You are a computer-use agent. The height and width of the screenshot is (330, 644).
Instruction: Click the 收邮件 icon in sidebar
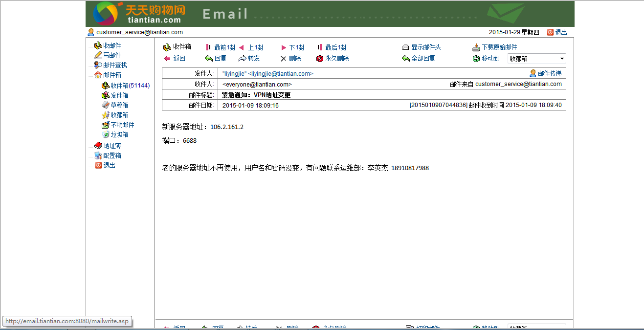[x=98, y=45]
